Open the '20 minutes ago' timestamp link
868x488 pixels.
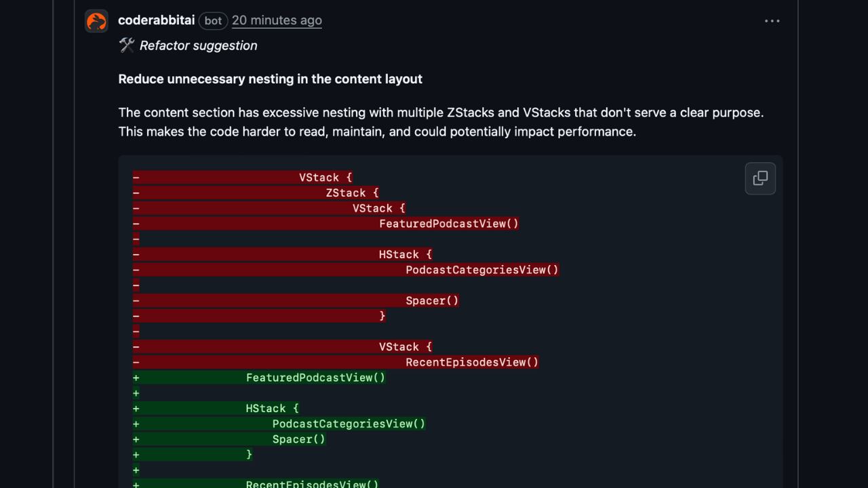click(x=277, y=20)
